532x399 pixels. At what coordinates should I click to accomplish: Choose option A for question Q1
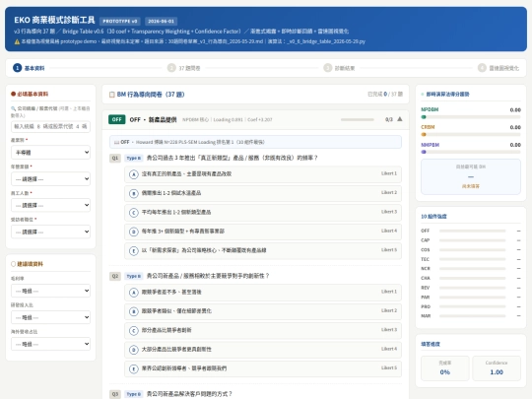click(x=263, y=174)
